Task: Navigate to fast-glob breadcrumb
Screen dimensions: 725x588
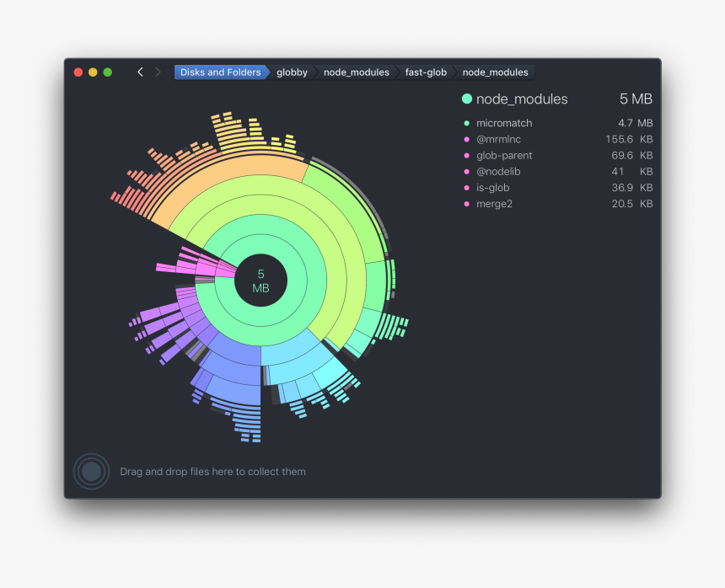Action: (426, 72)
